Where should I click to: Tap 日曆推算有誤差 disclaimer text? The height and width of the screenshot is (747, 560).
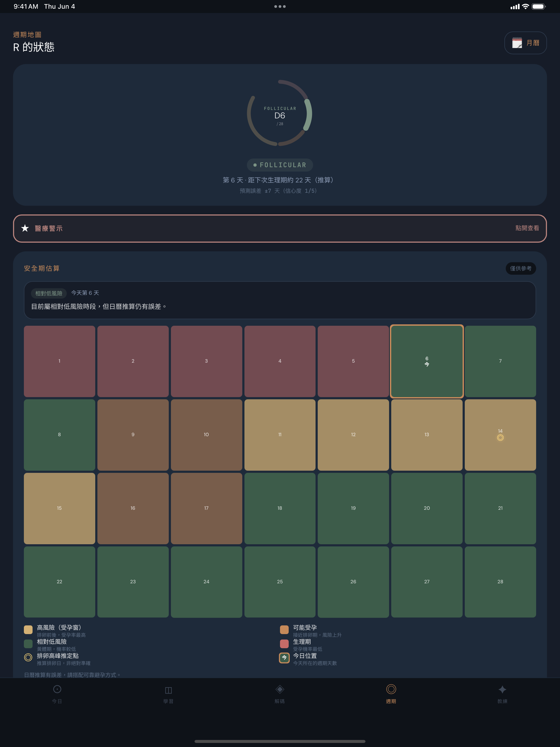pos(72,675)
